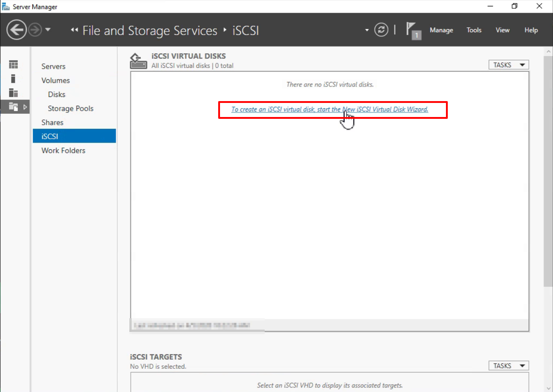Click File and Storage Services breadcrumb

tap(150, 31)
